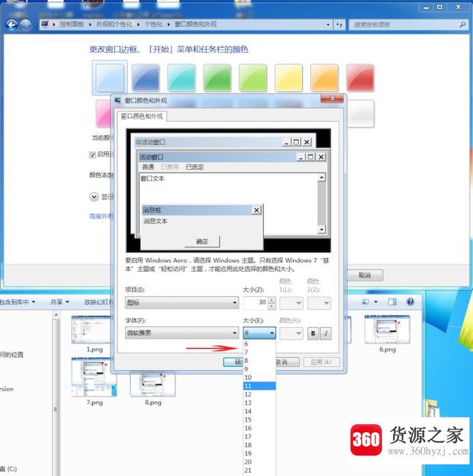Click the Forward arrow in Control Panel window
Viewport: 473px width, 476px height.
[26, 25]
